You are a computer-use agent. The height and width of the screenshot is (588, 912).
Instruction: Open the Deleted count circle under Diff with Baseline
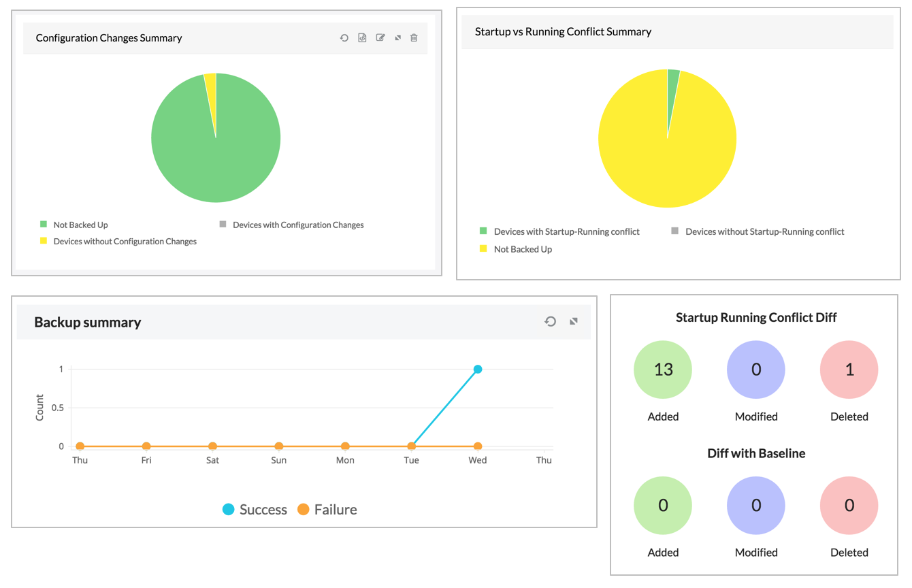[x=849, y=506]
